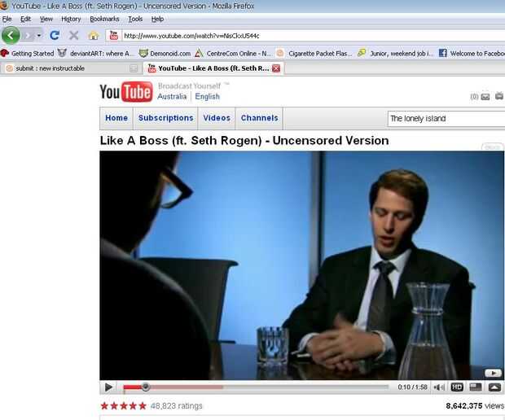This screenshot has width=505, height=420.
Task: Reload the page with the refresh icon
Action: click(x=55, y=35)
